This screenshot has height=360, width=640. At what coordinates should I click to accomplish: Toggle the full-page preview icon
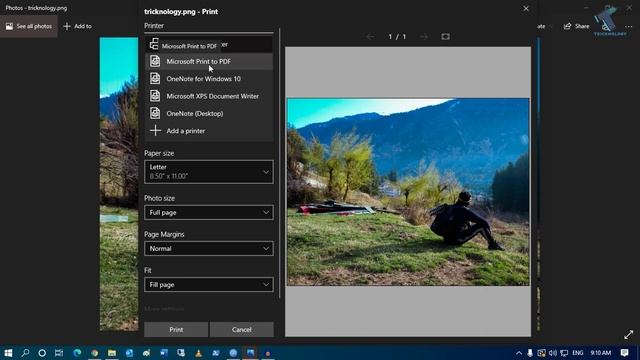445,37
